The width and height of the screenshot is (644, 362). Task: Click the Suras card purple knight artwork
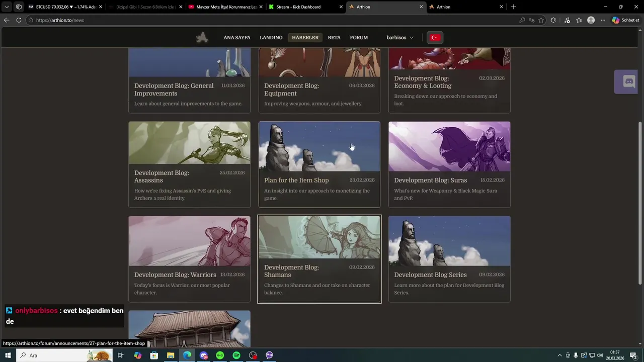click(x=449, y=146)
